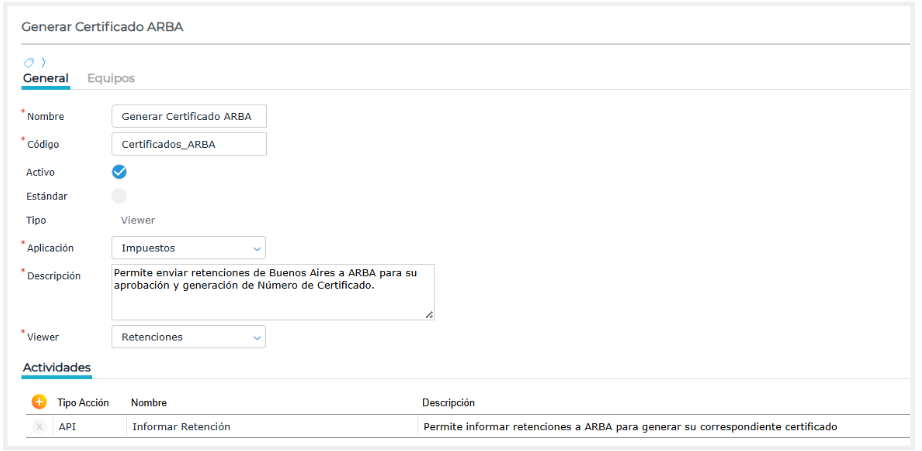Viewport: 922px width, 451px height.
Task: Click the activity description cell text
Action: (630, 426)
